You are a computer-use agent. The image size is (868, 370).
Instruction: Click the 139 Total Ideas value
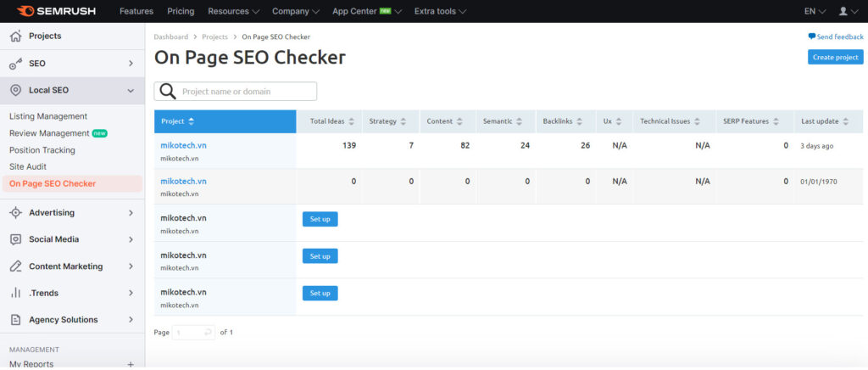pos(349,146)
